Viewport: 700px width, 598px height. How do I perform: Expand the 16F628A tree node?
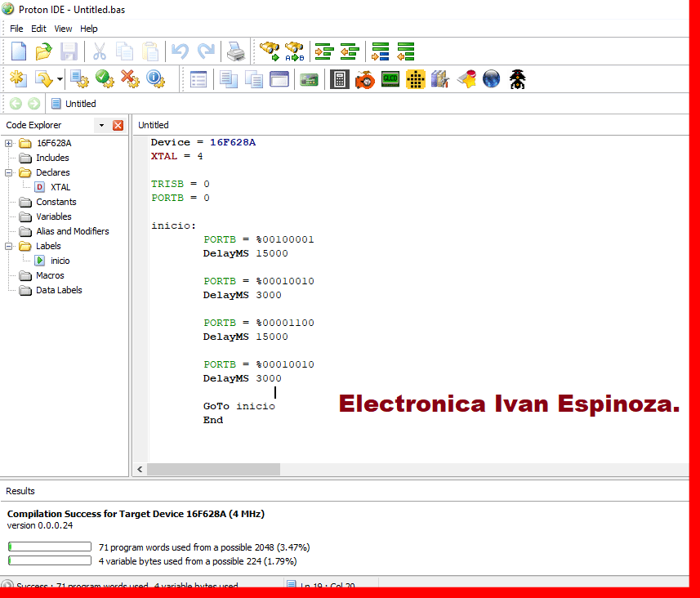tap(8, 143)
